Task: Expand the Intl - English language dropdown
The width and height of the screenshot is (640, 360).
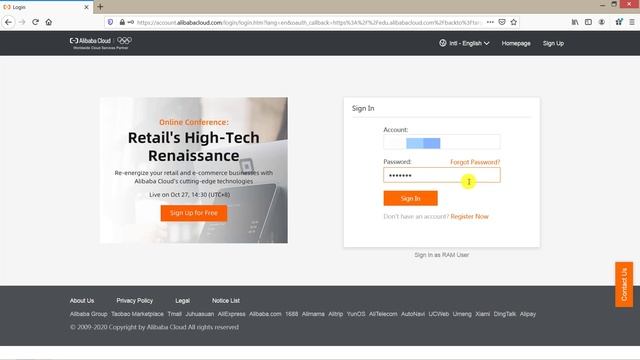Action: [469, 43]
